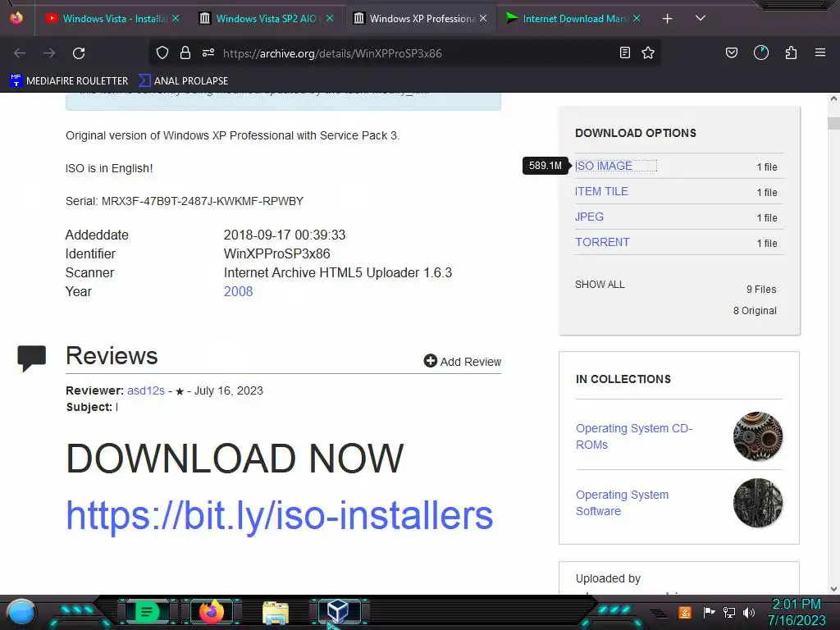Download the ITEM TILE file
The width and height of the screenshot is (840, 630).
pos(601,191)
